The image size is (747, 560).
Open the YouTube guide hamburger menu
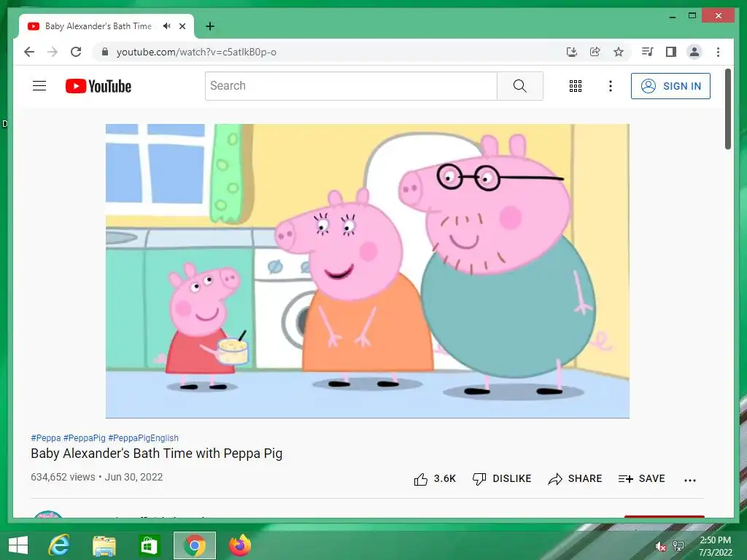[x=39, y=86]
